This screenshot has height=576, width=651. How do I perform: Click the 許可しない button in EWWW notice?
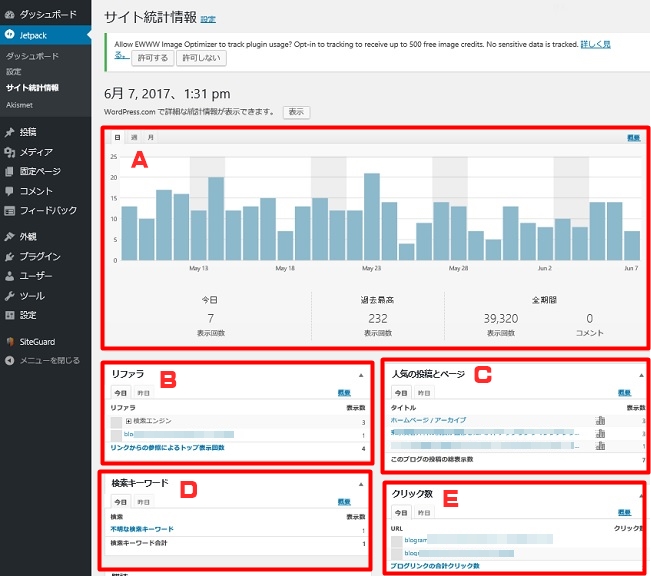pos(201,58)
